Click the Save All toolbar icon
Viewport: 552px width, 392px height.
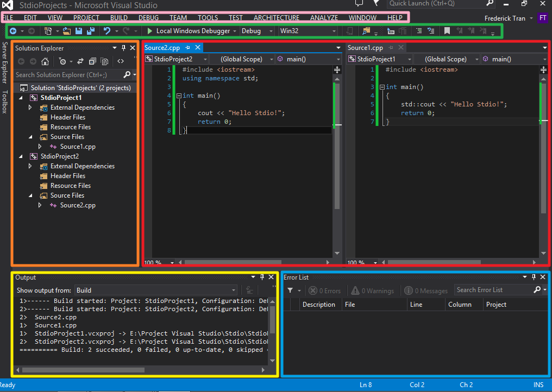coord(91,31)
